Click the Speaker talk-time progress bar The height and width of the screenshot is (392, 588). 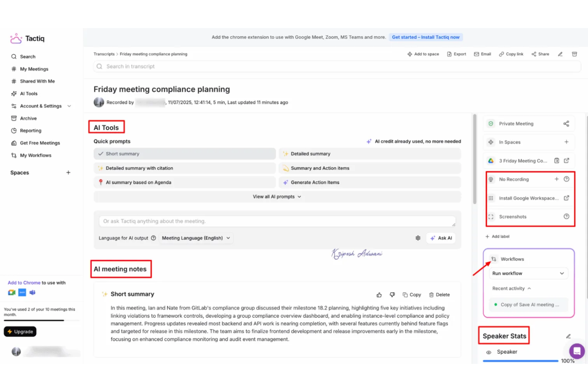(x=520, y=361)
